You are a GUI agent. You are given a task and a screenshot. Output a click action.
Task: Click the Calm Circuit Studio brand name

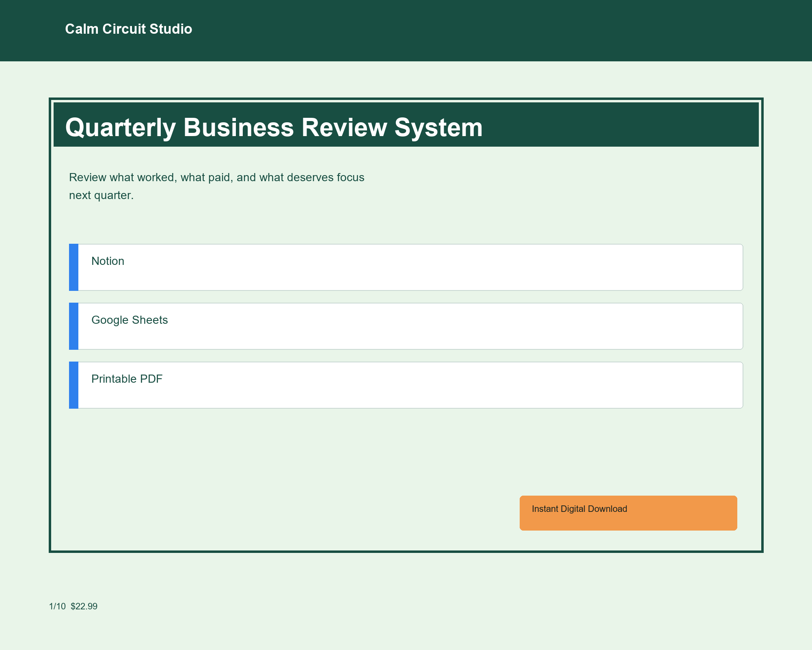[128, 29]
